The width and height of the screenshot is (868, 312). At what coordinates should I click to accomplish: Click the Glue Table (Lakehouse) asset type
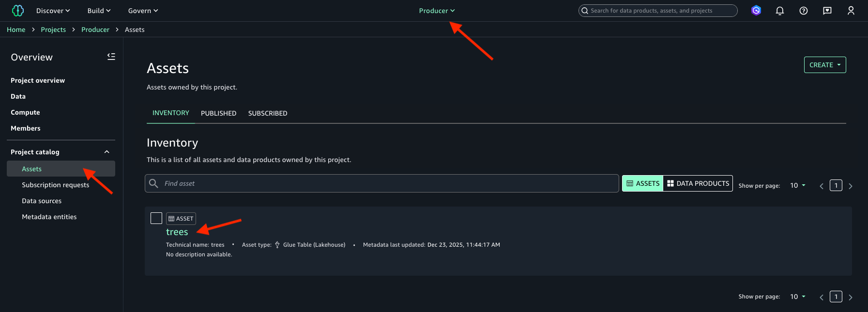click(x=310, y=245)
